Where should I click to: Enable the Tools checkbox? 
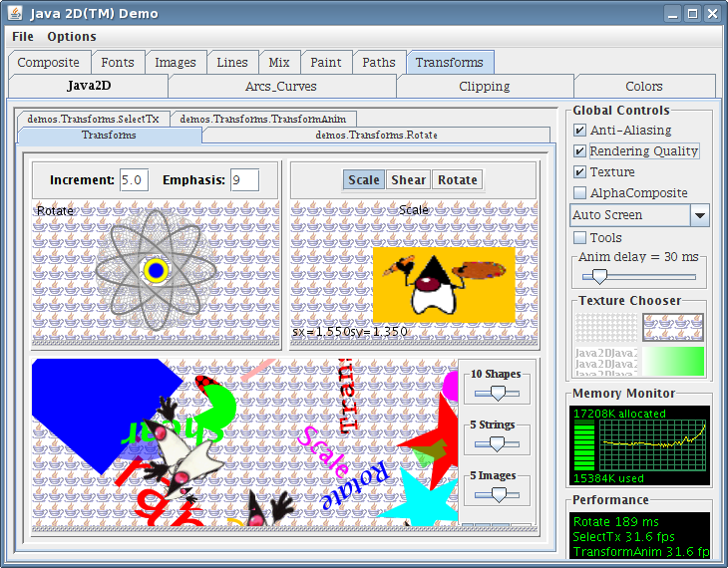[x=579, y=238]
